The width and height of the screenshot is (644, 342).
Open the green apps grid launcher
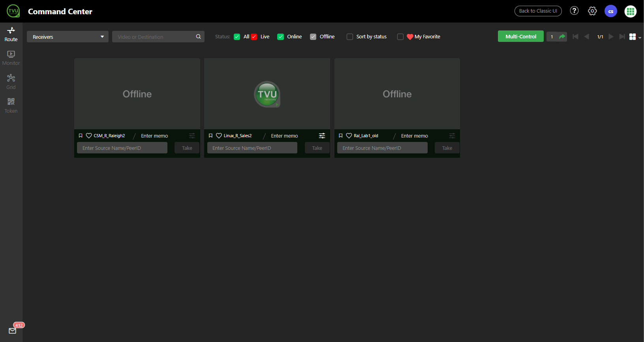pyautogui.click(x=630, y=11)
